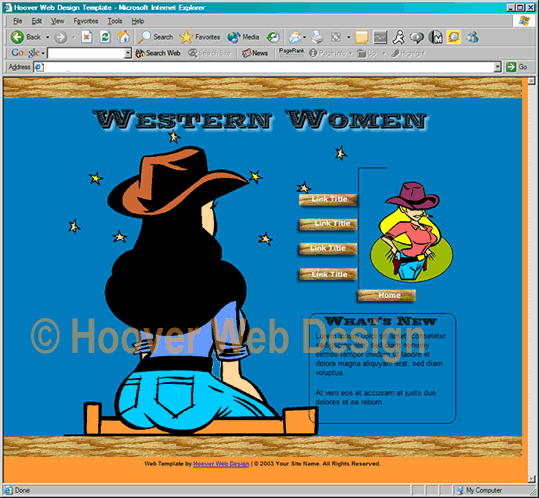Click the What's New heading
539x498 pixels.
pyautogui.click(x=381, y=321)
